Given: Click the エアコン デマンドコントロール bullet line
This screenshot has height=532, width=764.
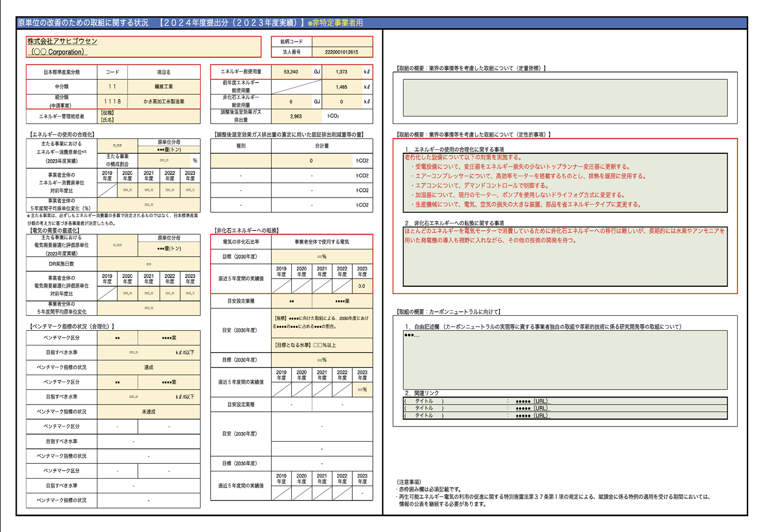Looking at the screenshot, I should 480,186.
